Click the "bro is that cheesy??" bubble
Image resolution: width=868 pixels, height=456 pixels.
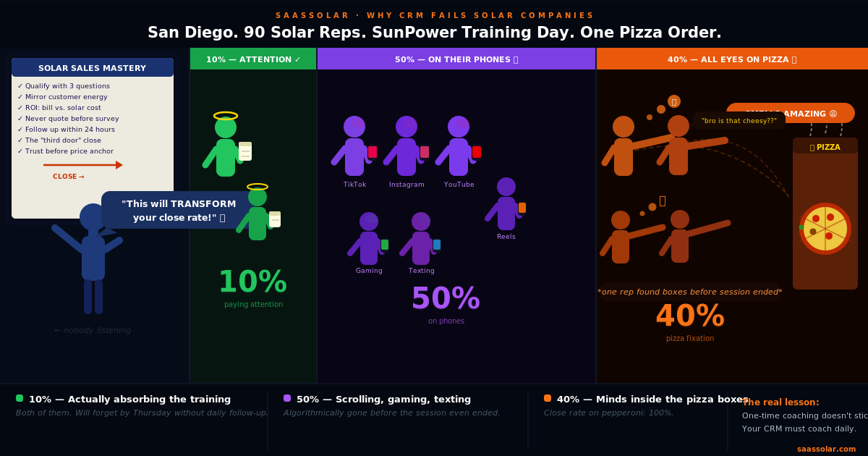click(739, 121)
